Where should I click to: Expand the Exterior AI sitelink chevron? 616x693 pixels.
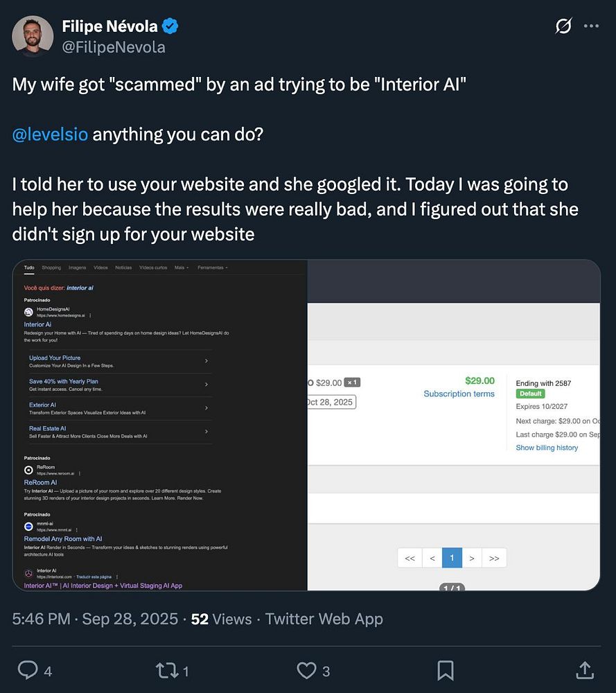tap(206, 408)
